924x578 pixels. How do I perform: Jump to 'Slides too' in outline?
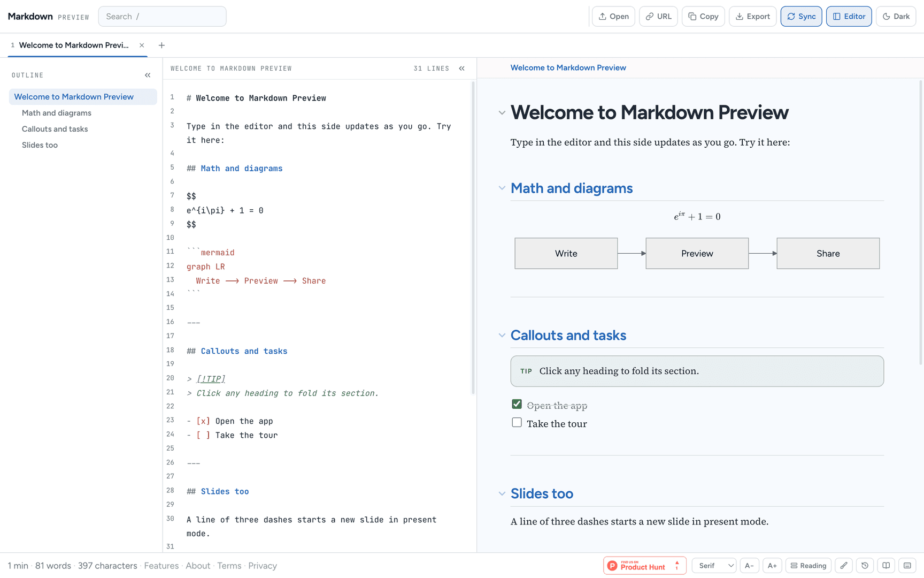tap(40, 145)
